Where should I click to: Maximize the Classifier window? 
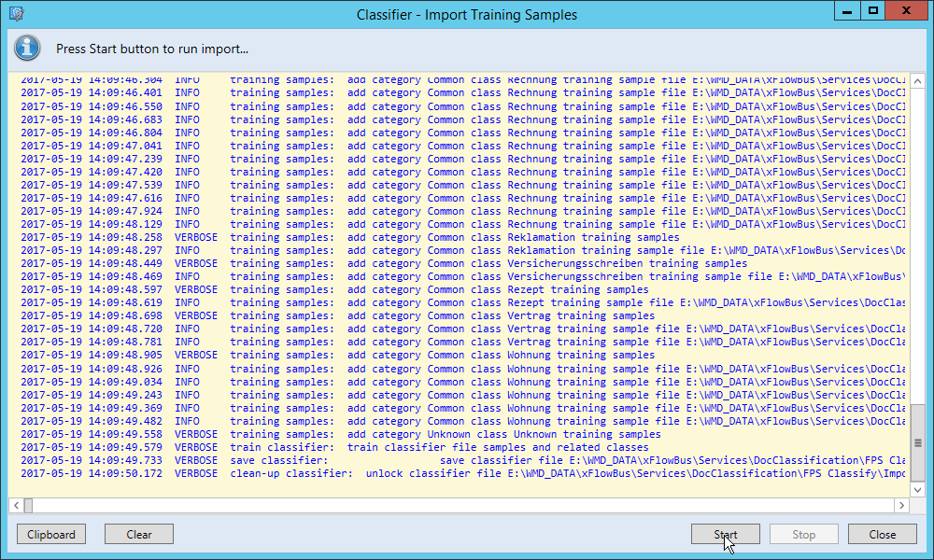coord(873,11)
